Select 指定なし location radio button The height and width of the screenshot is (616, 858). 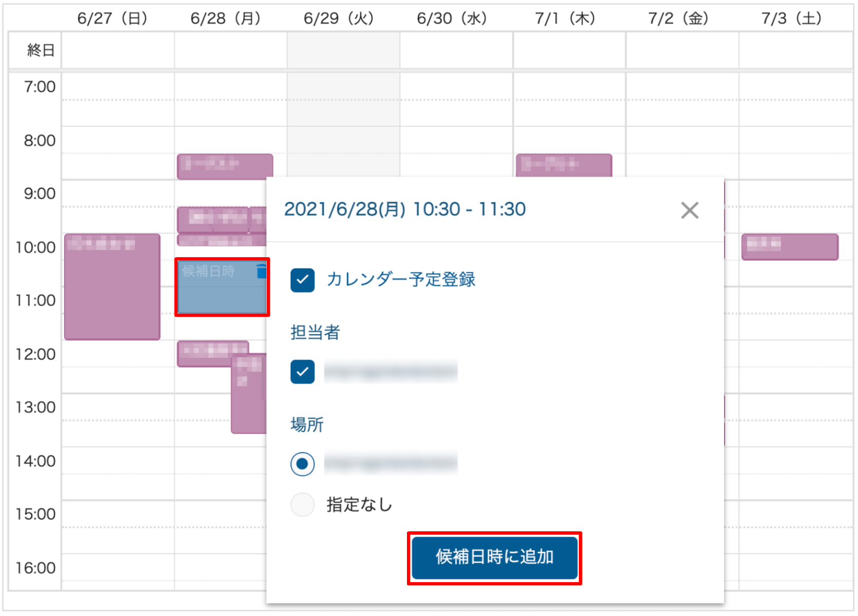302,505
